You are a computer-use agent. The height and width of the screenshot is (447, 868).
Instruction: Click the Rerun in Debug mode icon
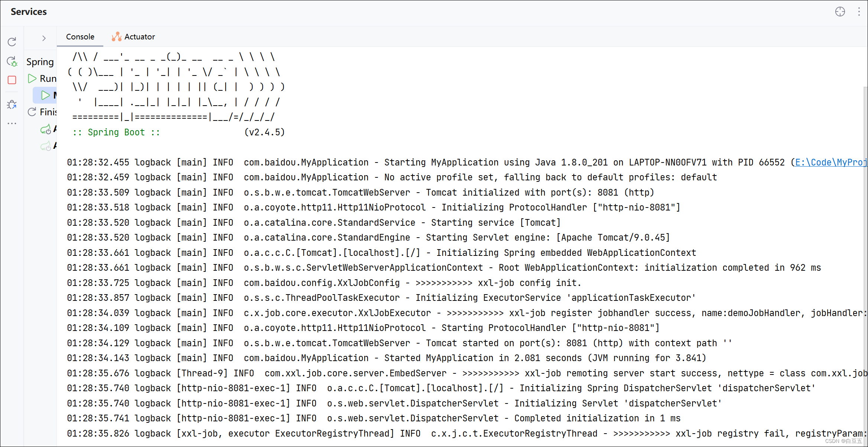12,61
